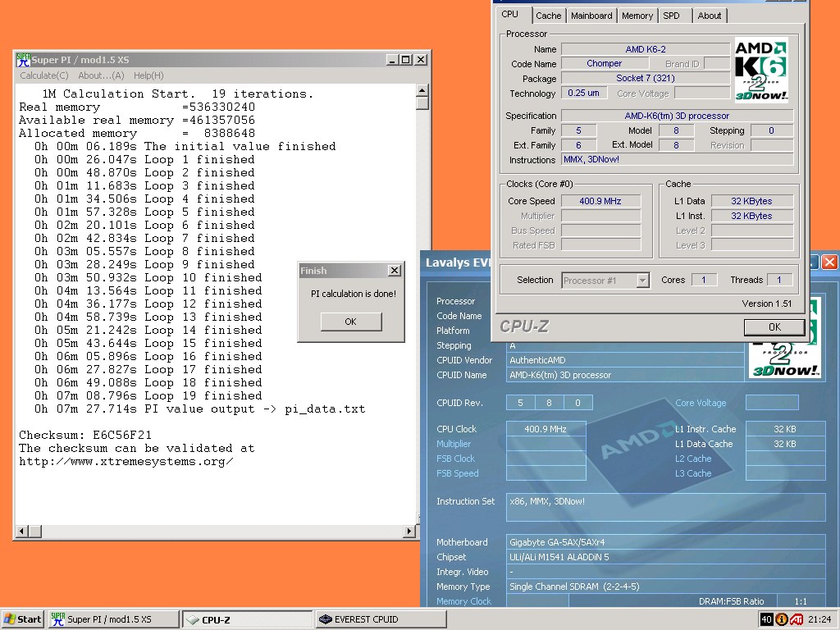Click OK button in CPU-Z window
The image size is (840, 630).
point(774,326)
